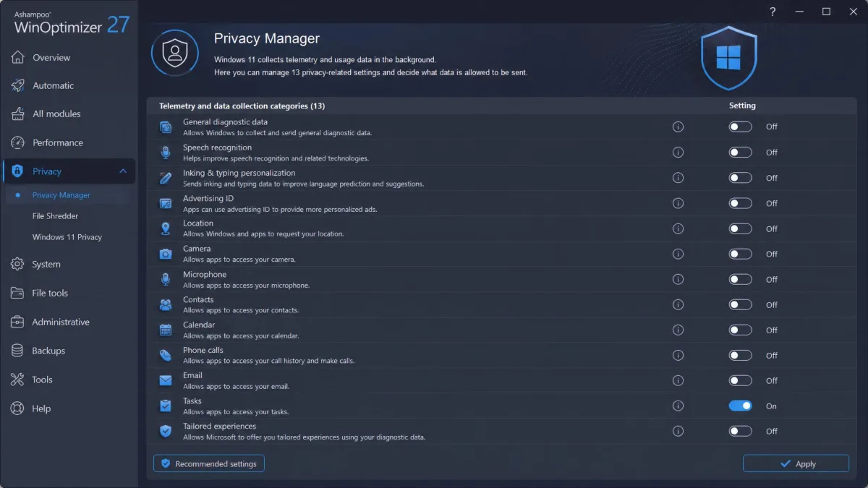Collapse the Privacy section chevron
The width and height of the screenshot is (868, 488).
(123, 171)
